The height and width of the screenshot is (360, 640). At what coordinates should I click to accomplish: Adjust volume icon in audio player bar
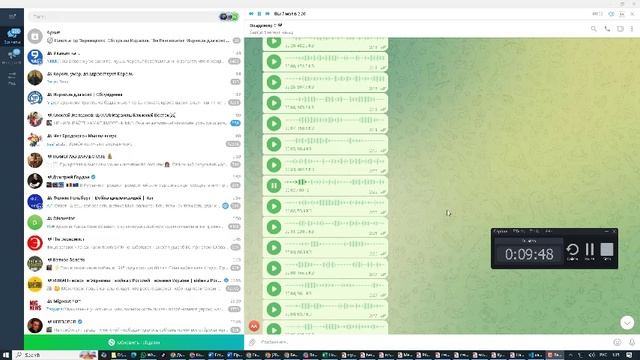pyautogui.click(x=611, y=14)
